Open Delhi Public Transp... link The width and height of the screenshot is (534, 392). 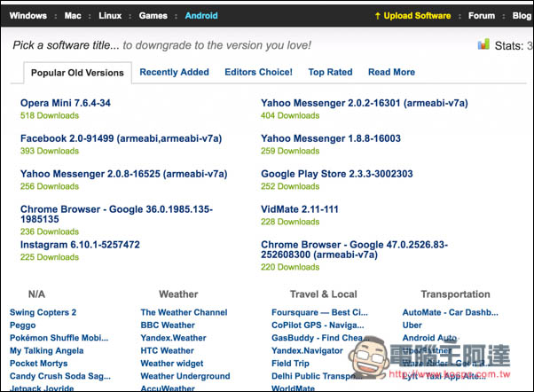pos(317,376)
